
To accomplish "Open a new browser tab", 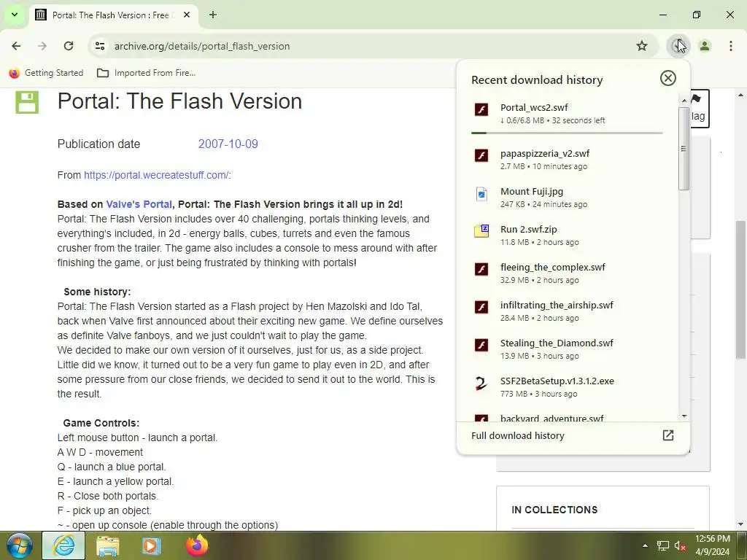I will (x=213, y=15).
